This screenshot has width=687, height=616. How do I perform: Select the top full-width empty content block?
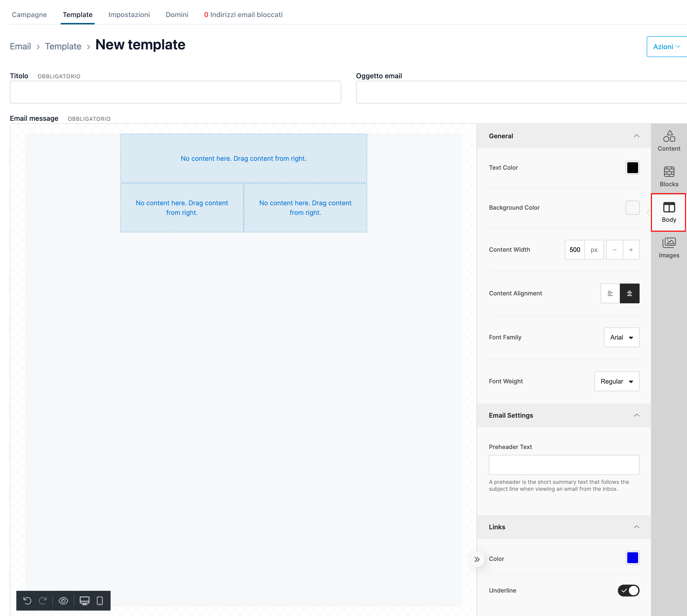click(x=244, y=158)
